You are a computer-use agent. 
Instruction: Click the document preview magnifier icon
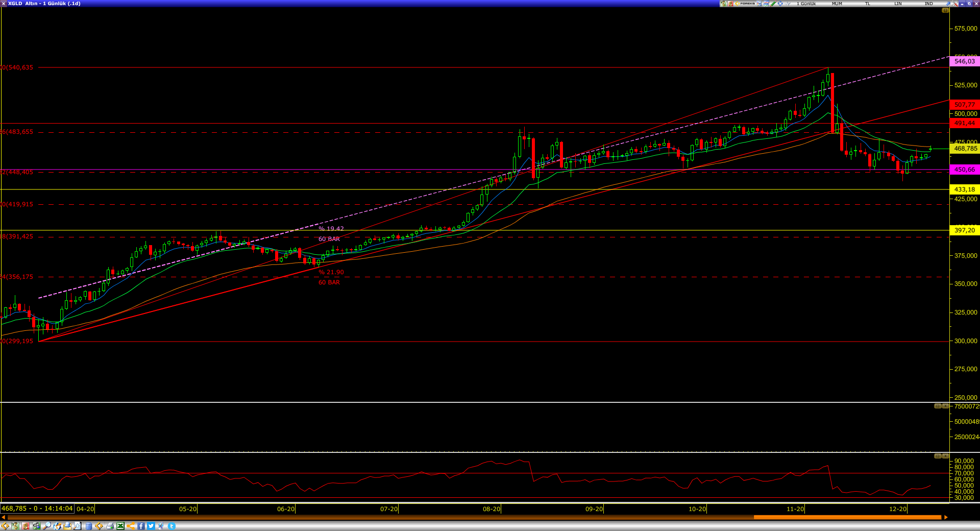pyautogui.click(x=78, y=526)
